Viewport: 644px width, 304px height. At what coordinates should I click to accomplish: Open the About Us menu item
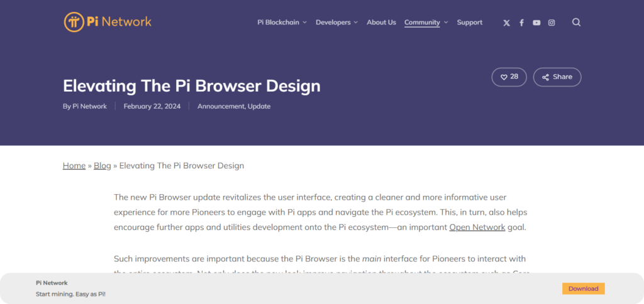tap(381, 22)
